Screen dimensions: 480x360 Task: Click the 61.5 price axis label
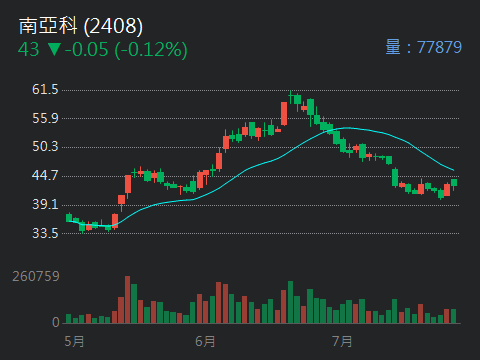[45, 89]
